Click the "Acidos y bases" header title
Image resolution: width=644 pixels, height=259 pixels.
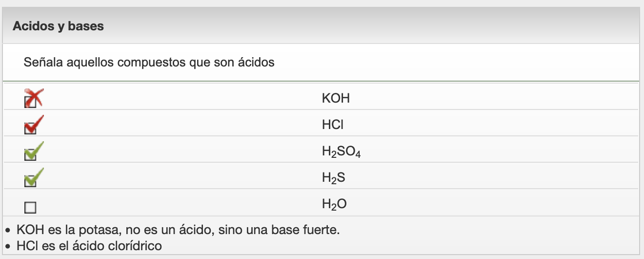tap(58, 26)
